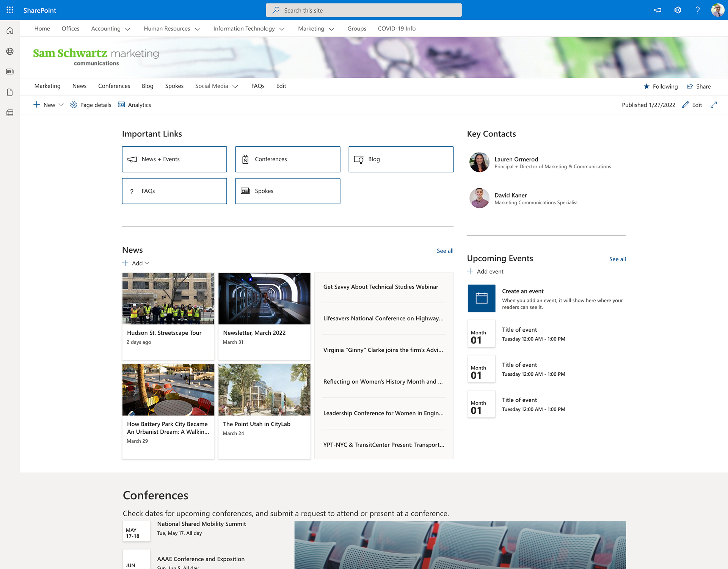This screenshot has width=728, height=569.
Task: Open the Hudson St. Streetscape Tour thumbnail
Action: (168, 298)
